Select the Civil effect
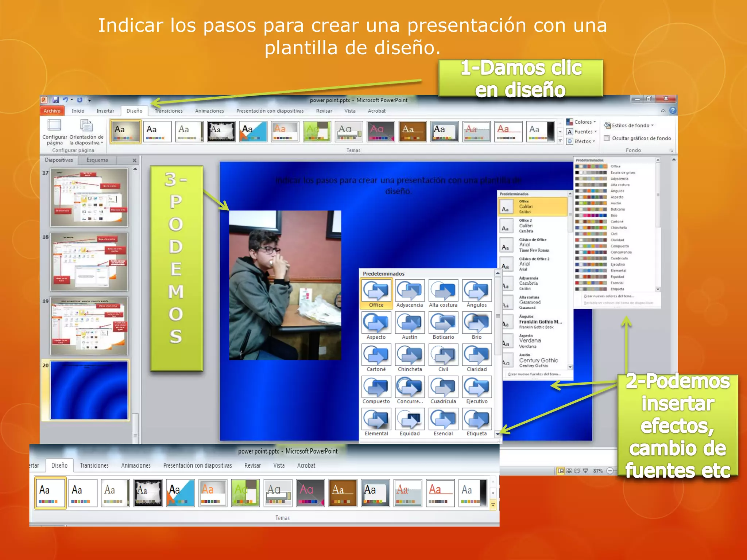Viewport: 747px width, 560px height. tap(443, 358)
